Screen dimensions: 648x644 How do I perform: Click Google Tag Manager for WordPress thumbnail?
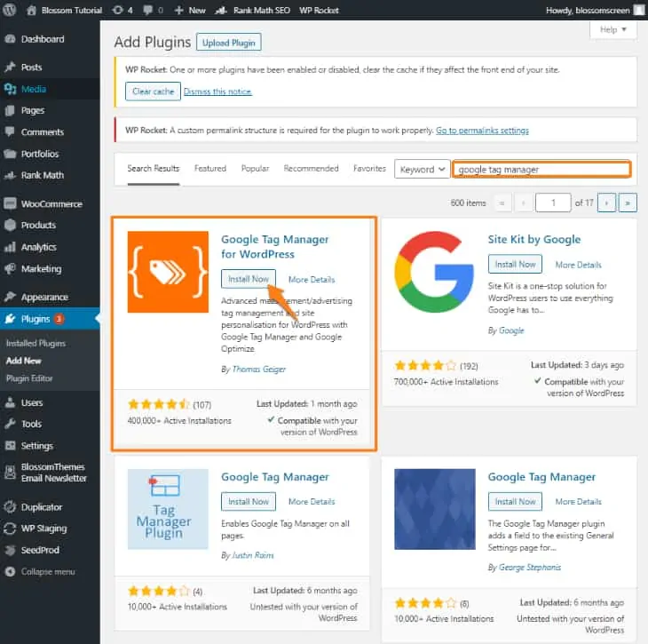tap(168, 272)
